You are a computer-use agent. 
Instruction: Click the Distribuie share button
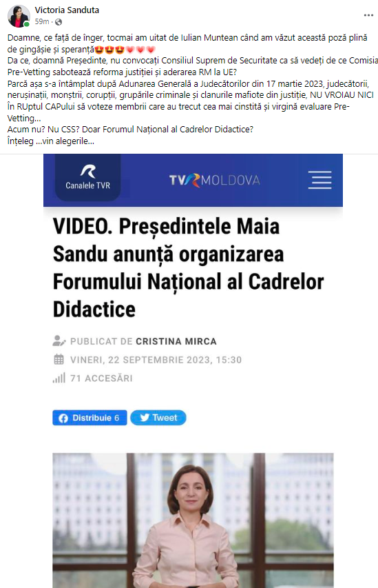pyautogui.click(x=90, y=418)
